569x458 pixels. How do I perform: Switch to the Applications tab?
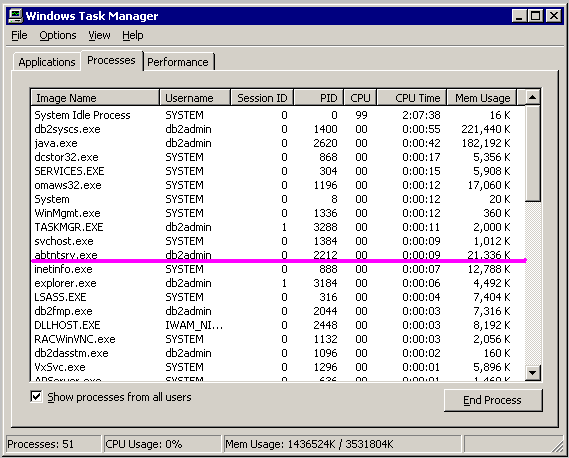[47, 62]
